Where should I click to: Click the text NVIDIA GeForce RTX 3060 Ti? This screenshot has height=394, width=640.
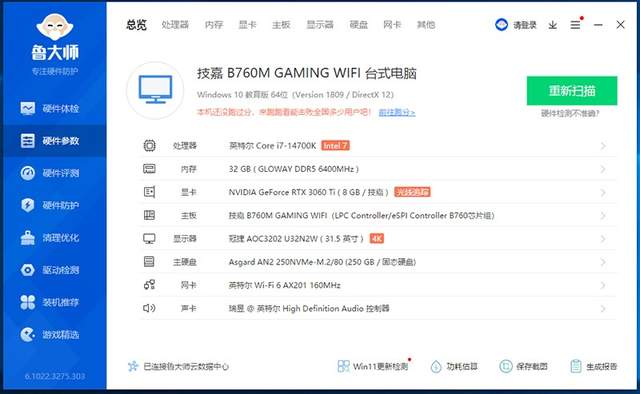pyautogui.click(x=282, y=192)
